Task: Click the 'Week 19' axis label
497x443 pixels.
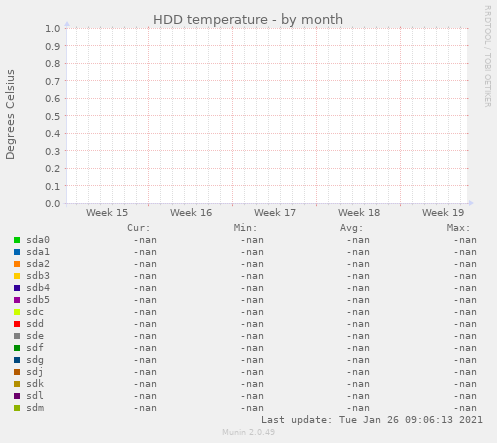Action: [x=443, y=213]
